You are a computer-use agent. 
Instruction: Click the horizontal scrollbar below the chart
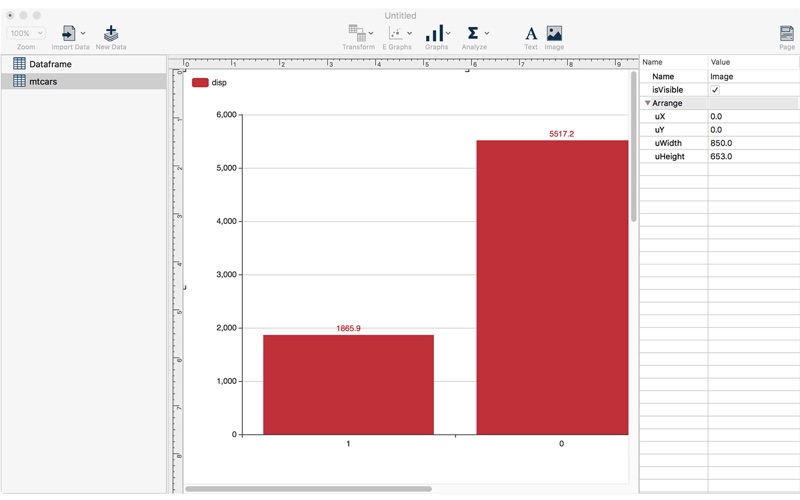point(308,489)
